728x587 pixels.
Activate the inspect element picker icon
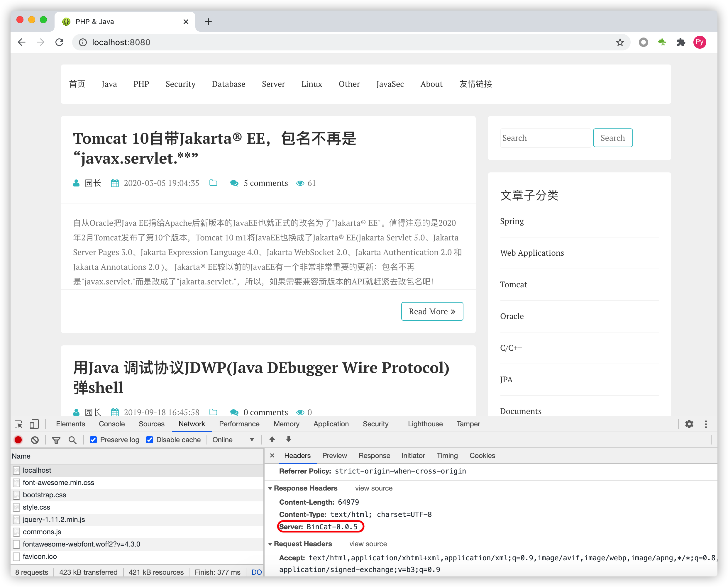coord(18,424)
